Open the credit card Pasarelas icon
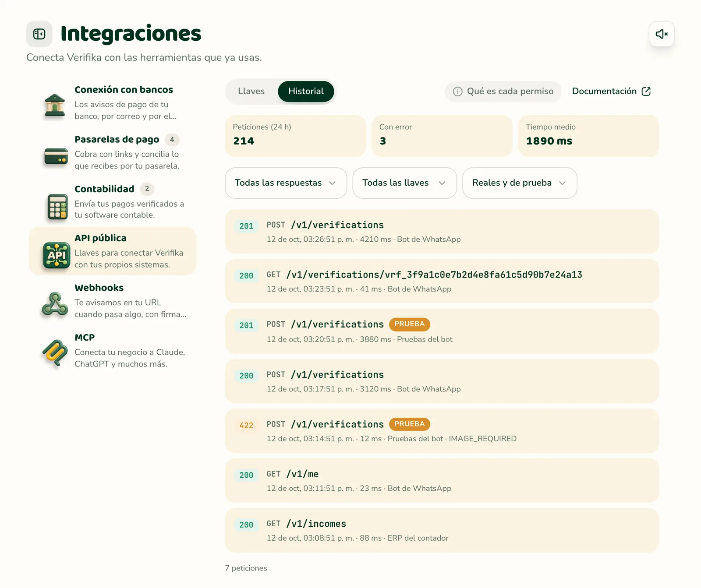 click(x=56, y=156)
